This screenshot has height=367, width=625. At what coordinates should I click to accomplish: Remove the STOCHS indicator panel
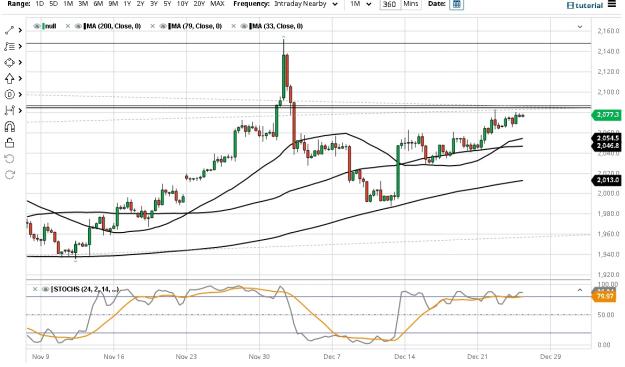pyautogui.click(x=35, y=289)
